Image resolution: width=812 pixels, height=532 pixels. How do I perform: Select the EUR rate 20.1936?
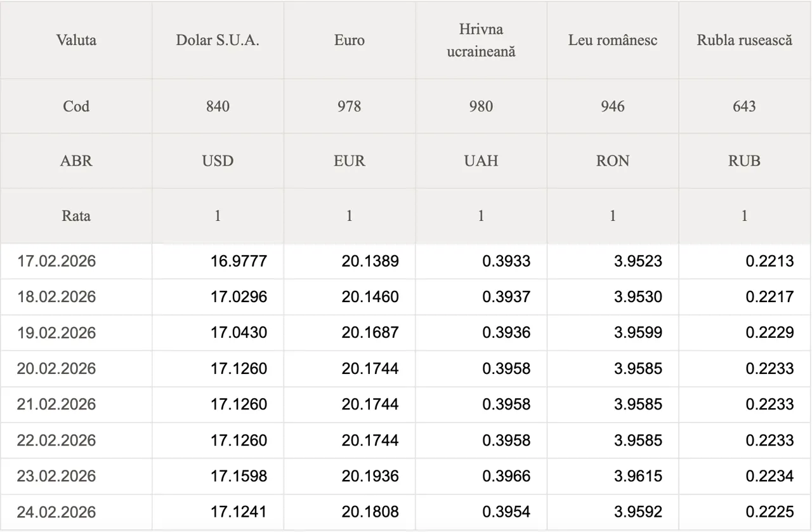tap(370, 476)
